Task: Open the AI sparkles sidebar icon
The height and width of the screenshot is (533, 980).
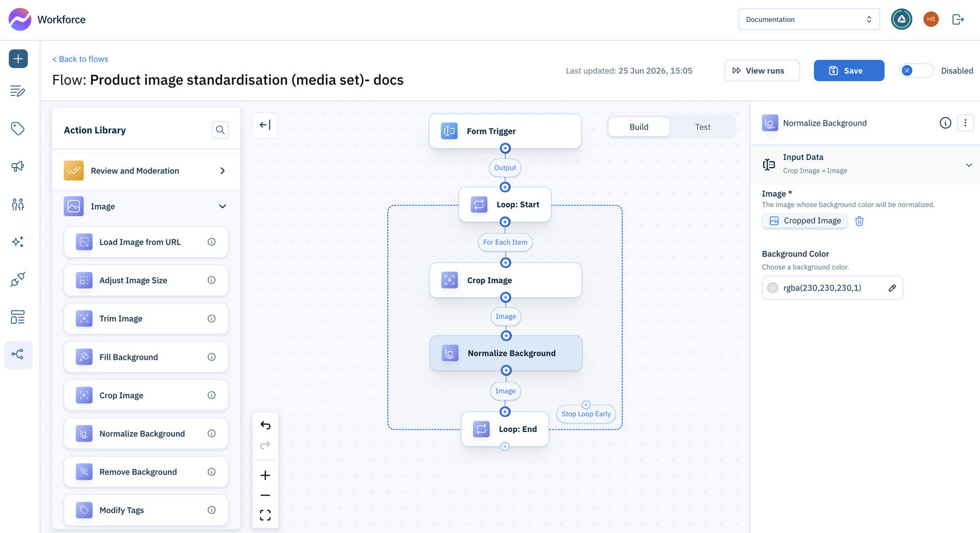Action: (x=18, y=242)
